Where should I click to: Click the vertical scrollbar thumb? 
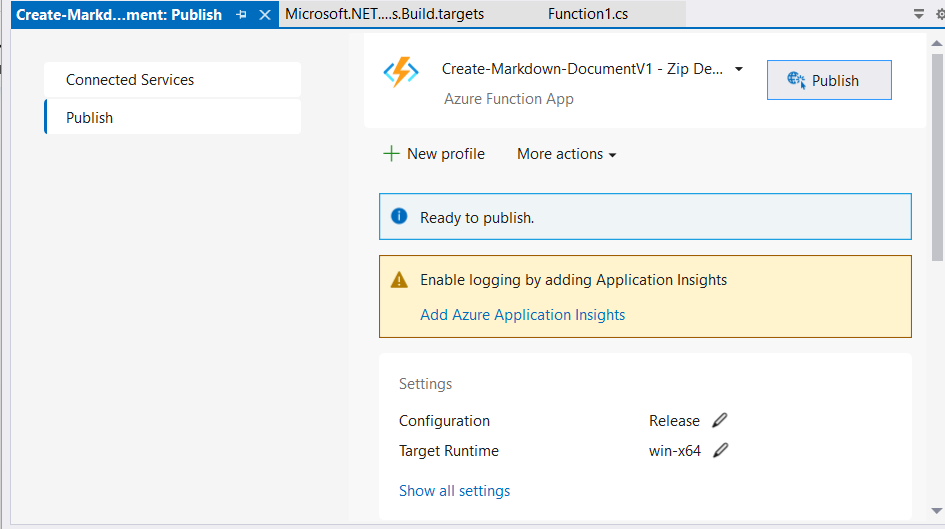coord(937,157)
